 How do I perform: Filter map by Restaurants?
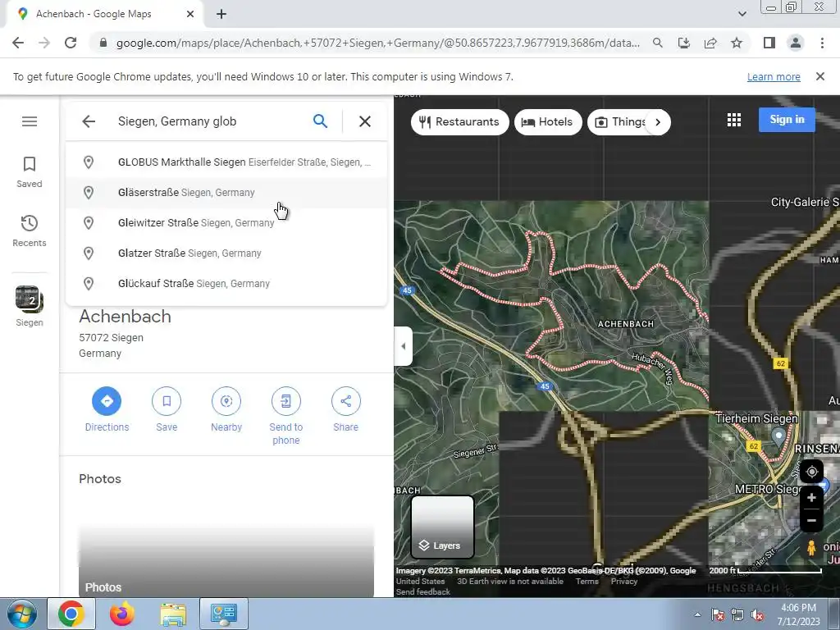coord(459,122)
